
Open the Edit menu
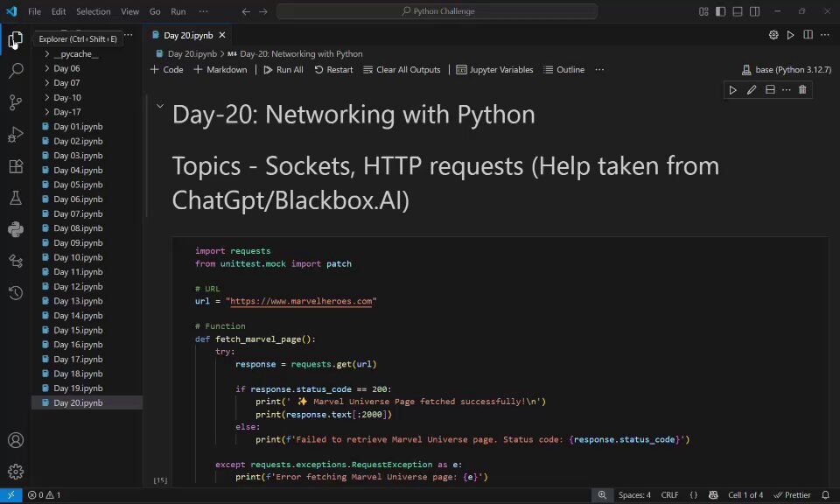[x=59, y=11]
